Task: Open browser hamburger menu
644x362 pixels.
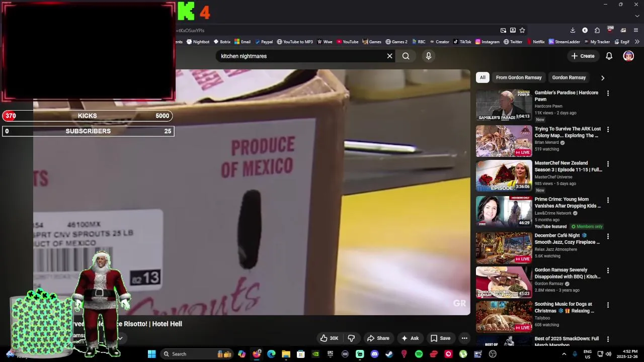Action: pos(636,30)
